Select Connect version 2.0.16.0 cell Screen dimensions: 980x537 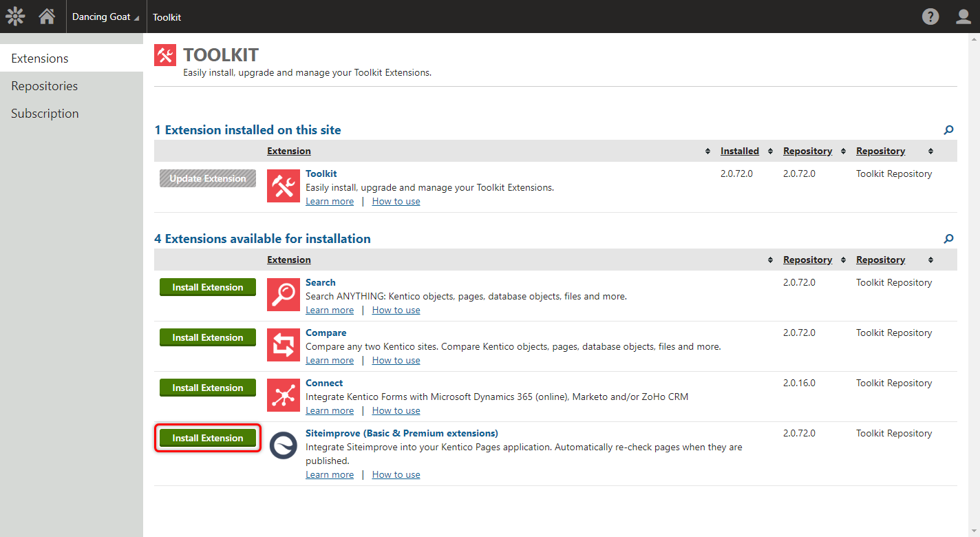pos(799,383)
